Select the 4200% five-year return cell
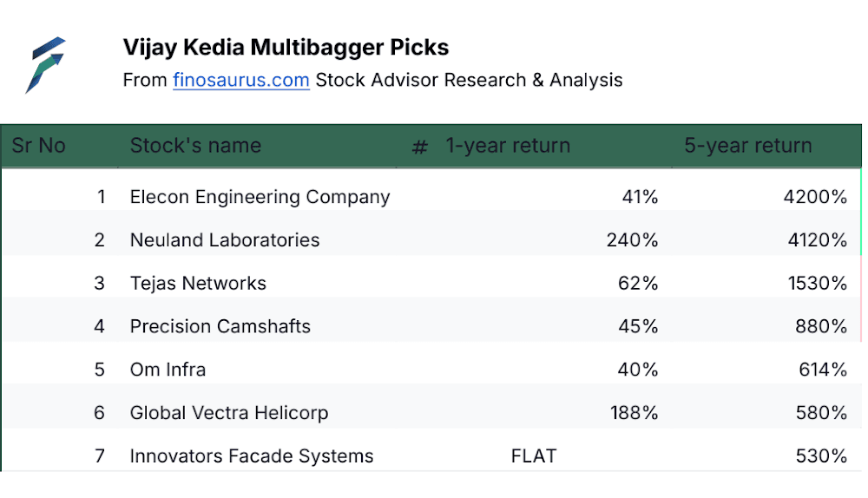868x498 pixels. point(815,197)
